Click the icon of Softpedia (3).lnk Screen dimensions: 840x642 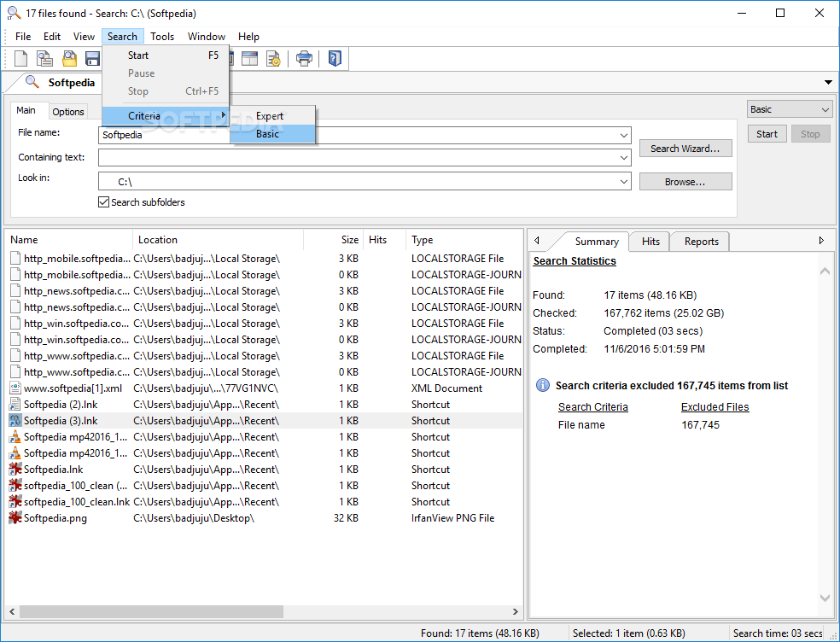pyautogui.click(x=15, y=421)
